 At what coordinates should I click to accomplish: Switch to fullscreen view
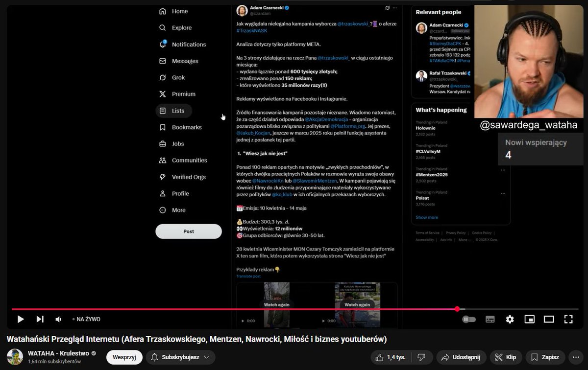pyautogui.click(x=568, y=319)
